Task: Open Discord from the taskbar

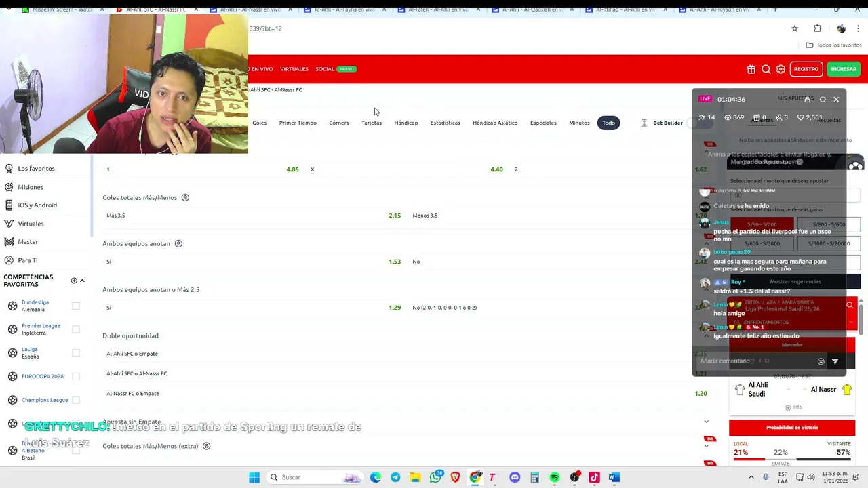Action: (x=515, y=477)
